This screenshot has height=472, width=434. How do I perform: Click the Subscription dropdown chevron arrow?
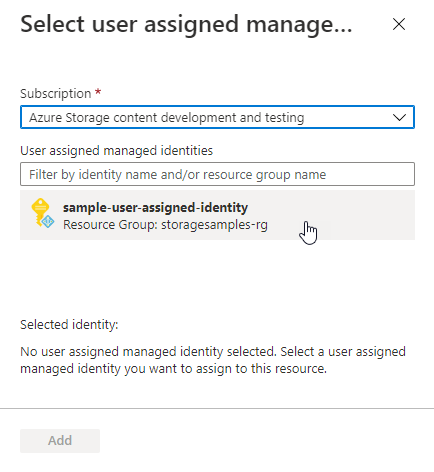point(399,117)
